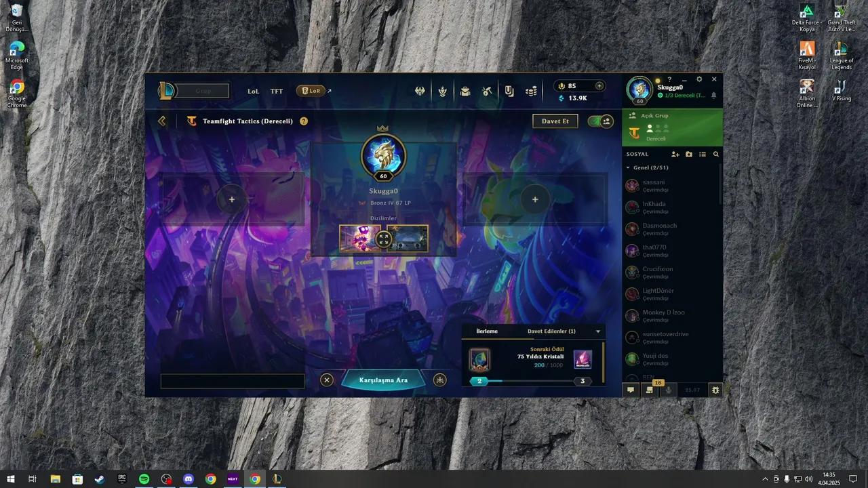Click the Davet Et button
868x488 pixels.
pos(555,121)
